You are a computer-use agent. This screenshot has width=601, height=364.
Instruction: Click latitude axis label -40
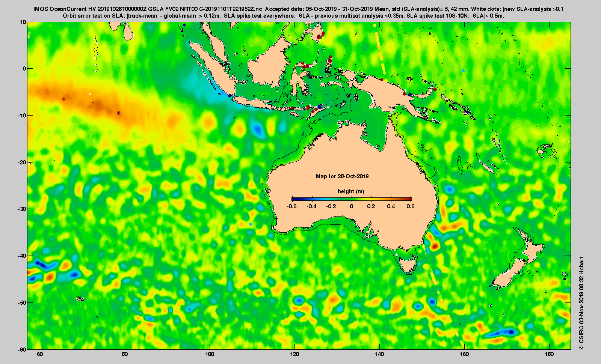coord(22,256)
